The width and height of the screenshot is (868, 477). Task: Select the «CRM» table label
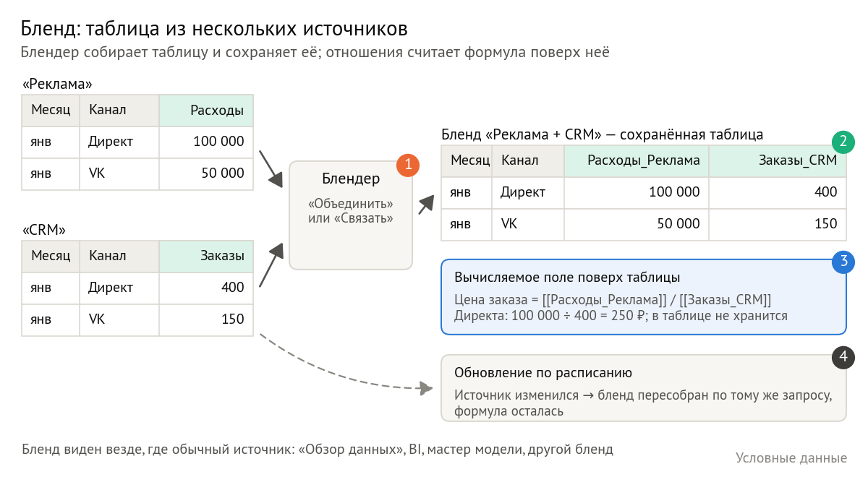tap(44, 230)
